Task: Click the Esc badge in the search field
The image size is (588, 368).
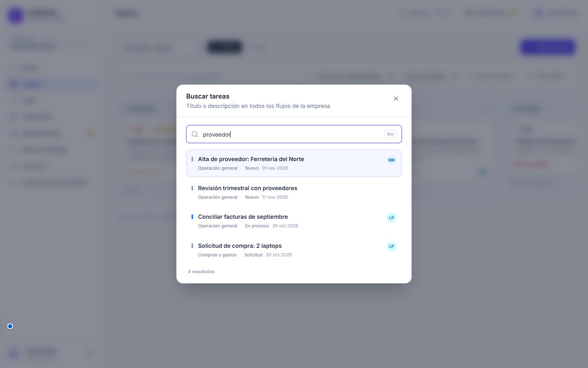Action: tap(391, 134)
